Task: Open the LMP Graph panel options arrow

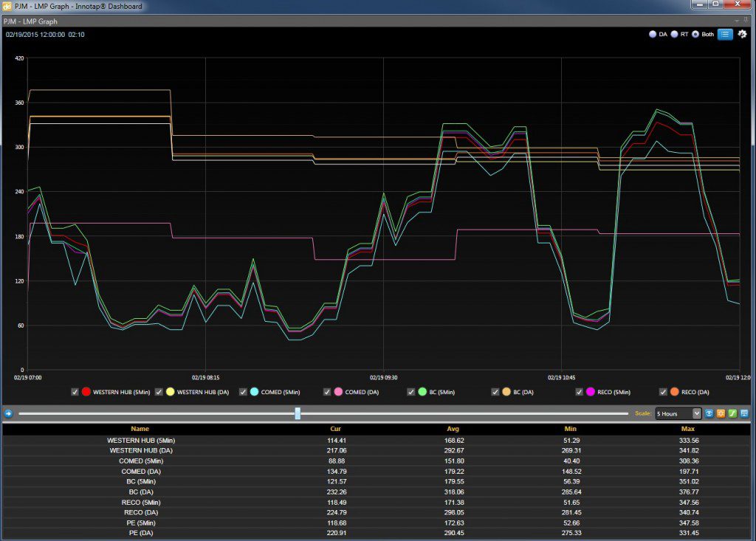Action: tap(738, 21)
